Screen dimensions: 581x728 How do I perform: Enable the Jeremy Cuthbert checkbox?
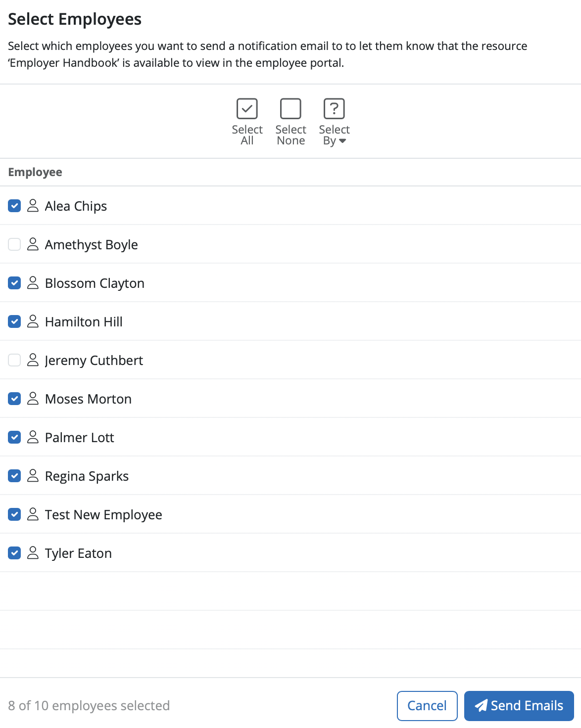(14, 360)
